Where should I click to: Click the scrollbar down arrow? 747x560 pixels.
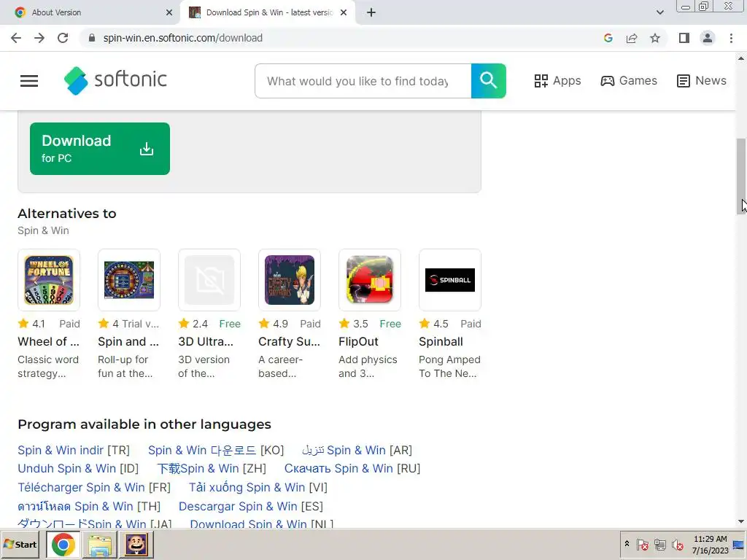click(x=741, y=521)
